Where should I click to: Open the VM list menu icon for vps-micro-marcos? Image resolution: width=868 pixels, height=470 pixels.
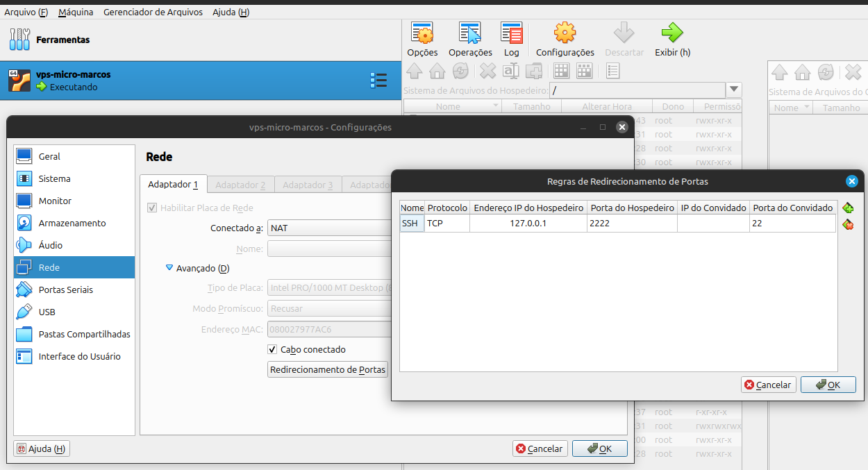(378, 81)
